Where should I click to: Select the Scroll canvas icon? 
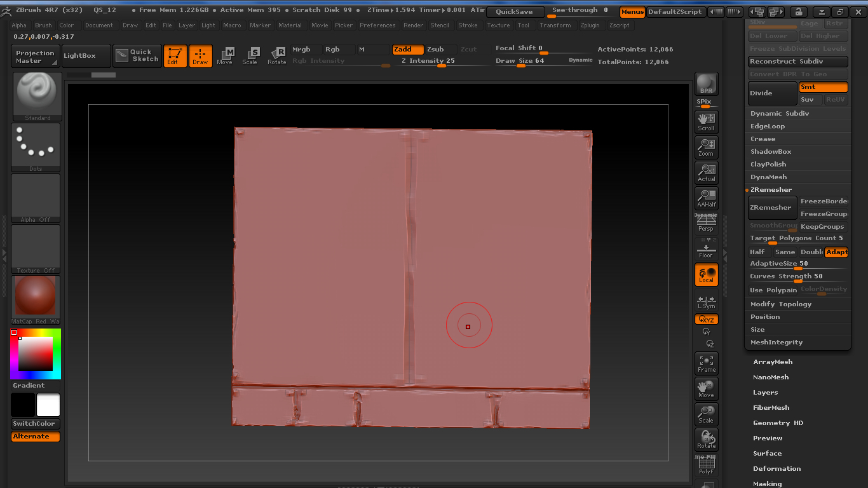pos(706,121)
